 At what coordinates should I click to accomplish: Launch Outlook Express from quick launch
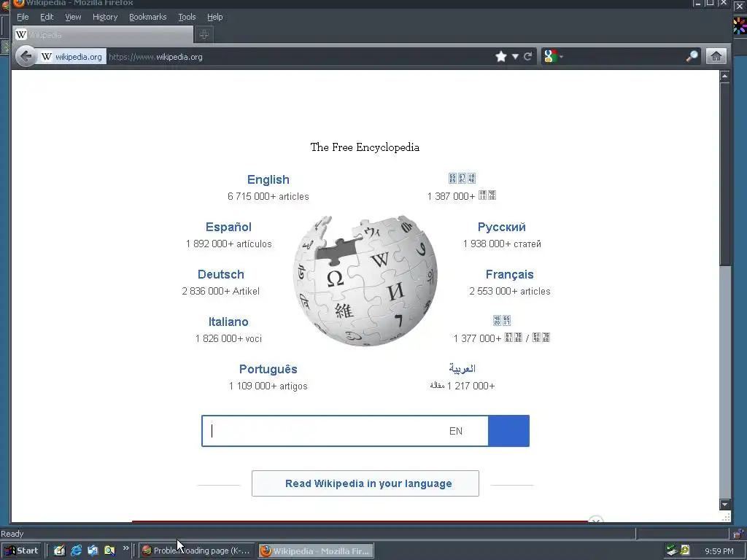[x=93, y=551]
